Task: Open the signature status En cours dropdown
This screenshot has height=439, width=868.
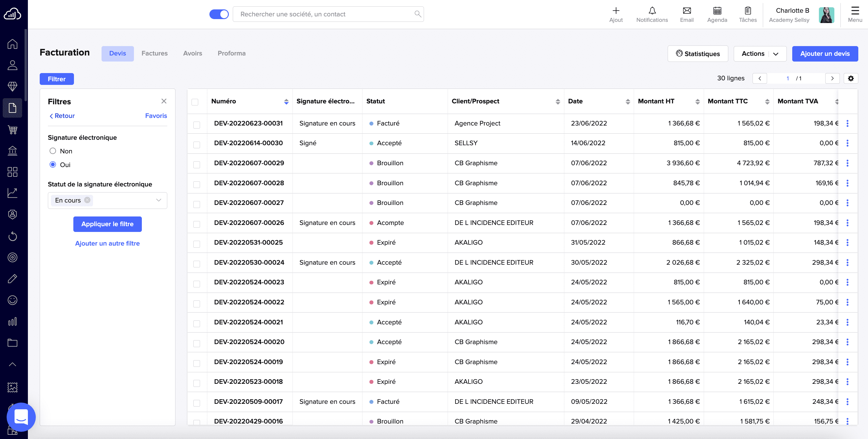Action: [x=159, y=200]
